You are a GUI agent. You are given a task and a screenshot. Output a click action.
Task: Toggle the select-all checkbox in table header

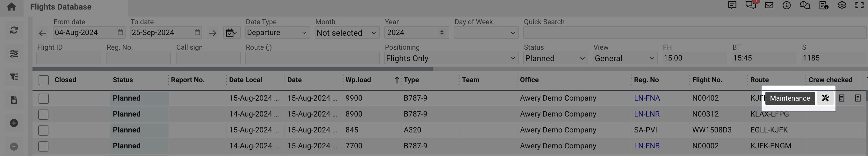click(x=43, y=80)
